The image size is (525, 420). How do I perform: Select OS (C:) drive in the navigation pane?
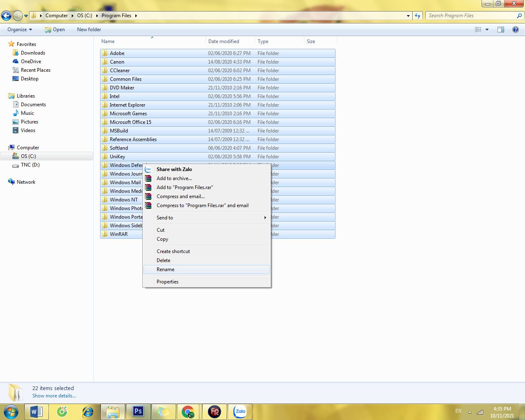click(28, 156)
